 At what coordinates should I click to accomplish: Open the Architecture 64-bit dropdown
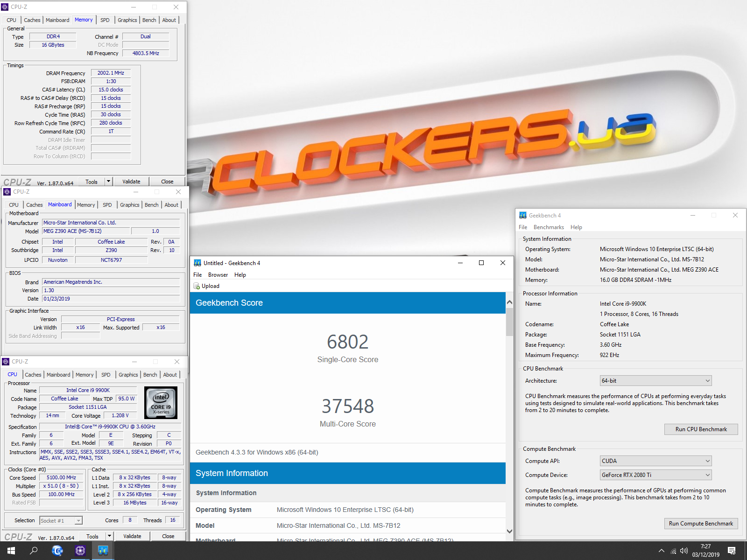pyautogui.click(x=655, y=381)
